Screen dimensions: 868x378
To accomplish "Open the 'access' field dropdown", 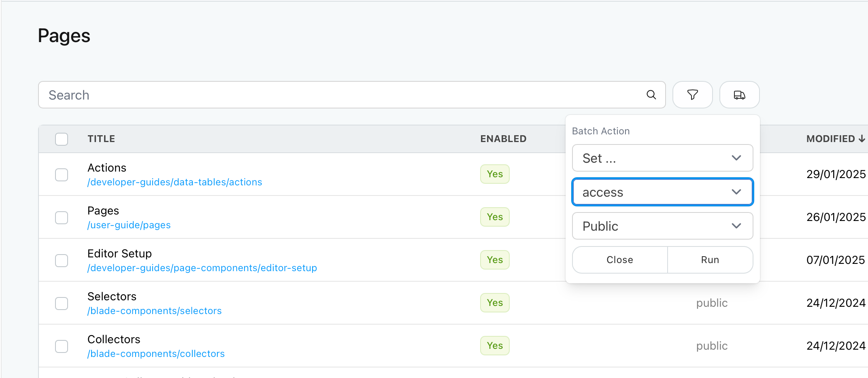I will point(662,192).
